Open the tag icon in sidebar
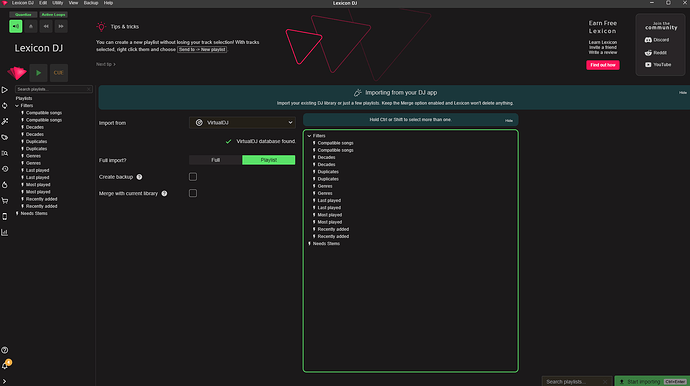Screen dimensions: 690x386 point(5,137)
